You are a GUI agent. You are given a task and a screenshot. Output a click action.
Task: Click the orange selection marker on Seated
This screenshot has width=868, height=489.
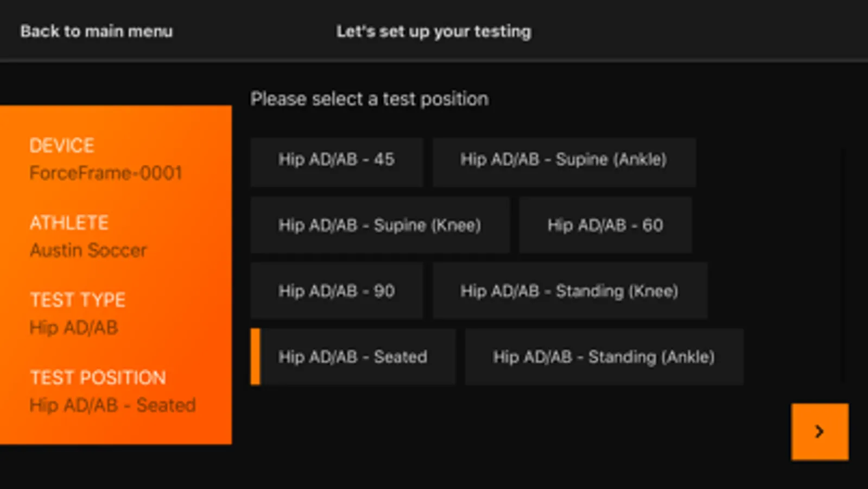coord(255,357)
